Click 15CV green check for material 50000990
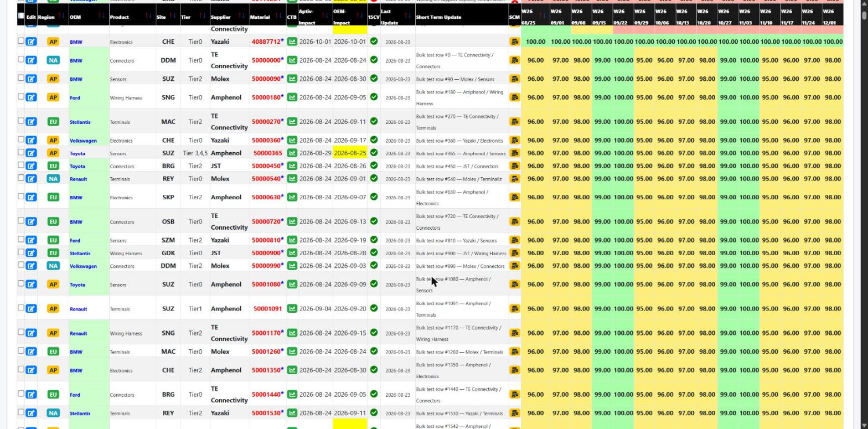Viewport: 868px width, 429px height. pyautogui.click(x=374, y=266)
